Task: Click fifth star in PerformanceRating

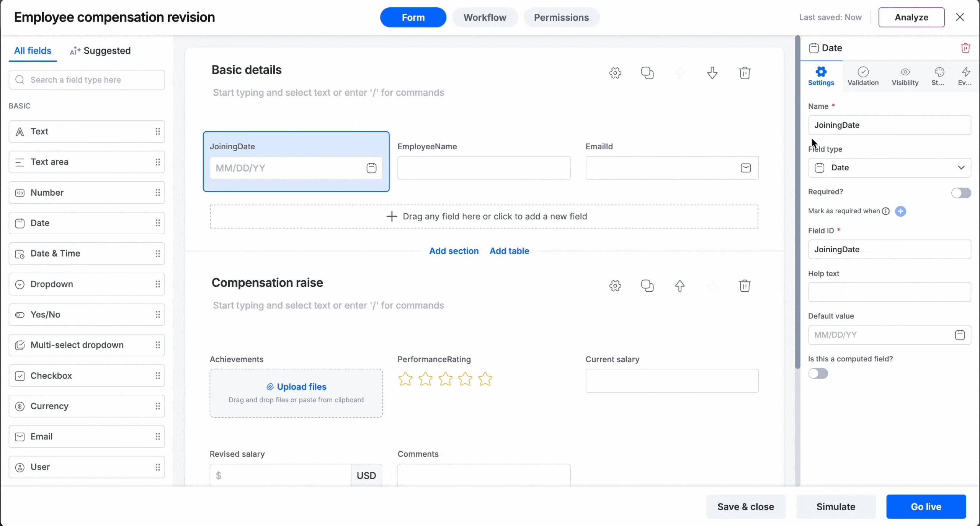Action: pyautogui.click(x=485, y=379)
